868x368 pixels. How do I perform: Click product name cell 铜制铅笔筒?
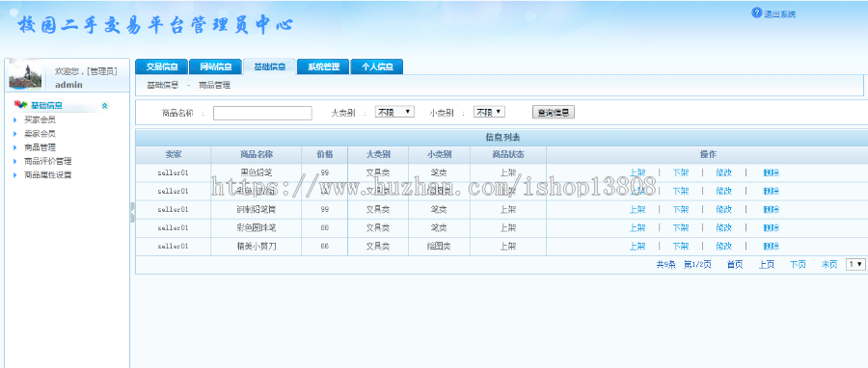pos(257,209)
